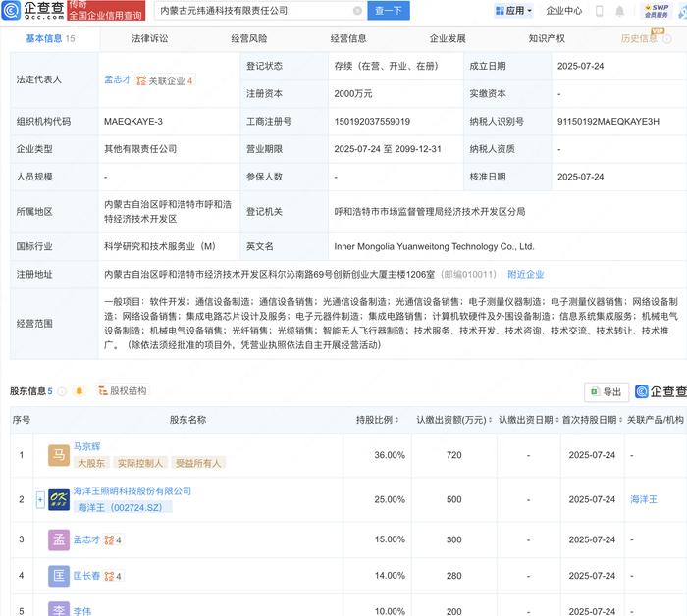Switch to the 经营风险 tab

point(249,38)
